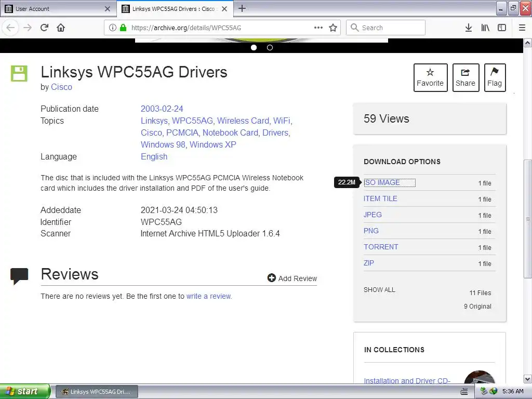Open the Library bookshelf icon
Viewport: 532px width, 399px height.
[x=485, y=28]
